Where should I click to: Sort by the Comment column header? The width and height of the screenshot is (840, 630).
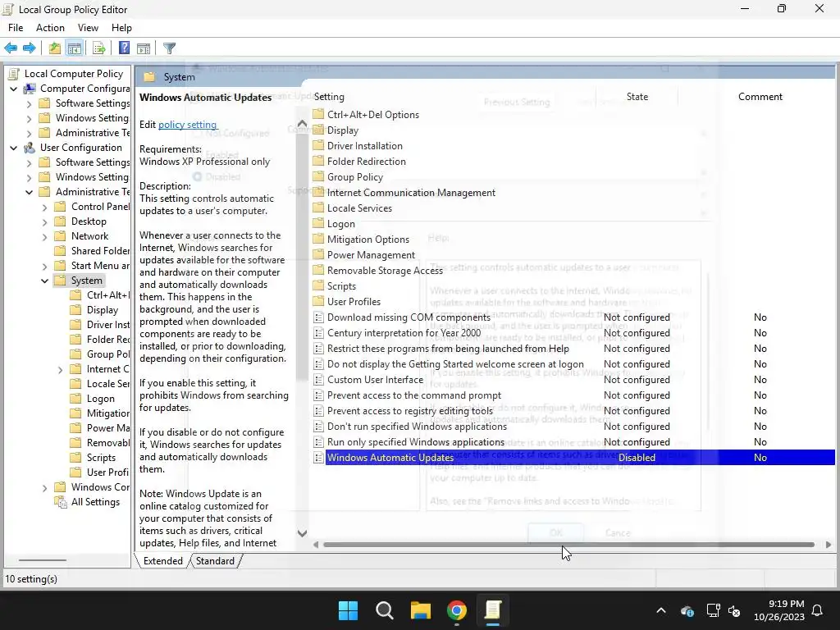pos(760,97)
